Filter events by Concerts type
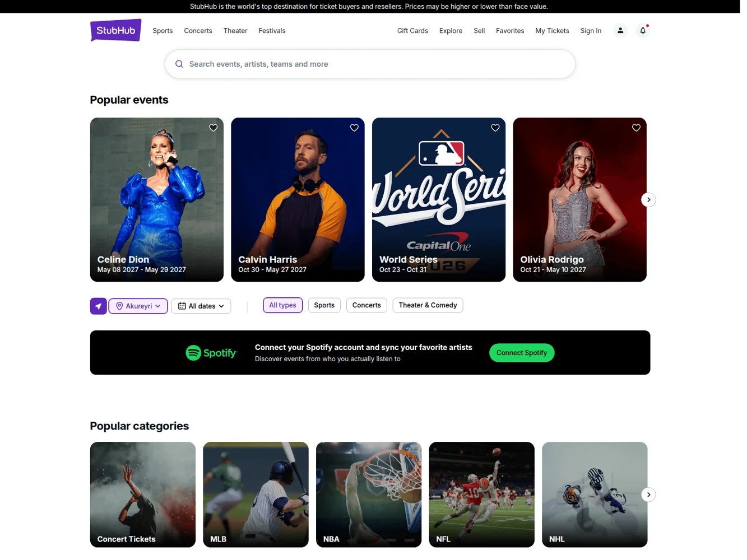 point(366,305)
